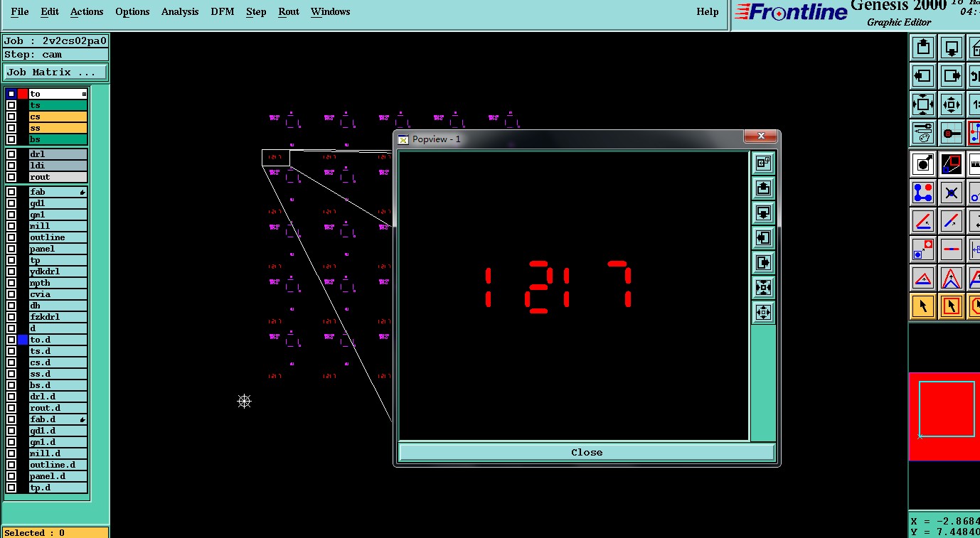This screenshot has width=980, height=538.
Task: Click Popview pan right icon
Action: point(763,262)
